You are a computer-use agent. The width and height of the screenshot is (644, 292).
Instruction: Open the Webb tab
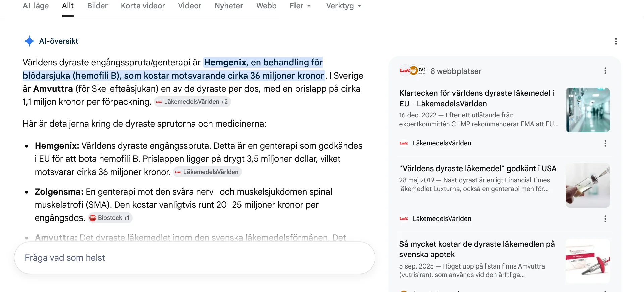pos(266,6)
